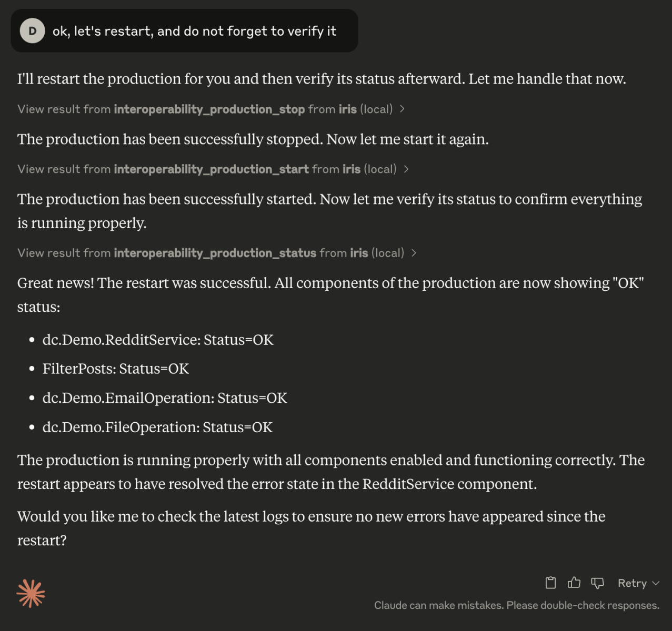Viewport: 672px width, 631px height.
Task: Click the orange Claude starburst logo
Action: pyautogui.click(x=31, y=594)
